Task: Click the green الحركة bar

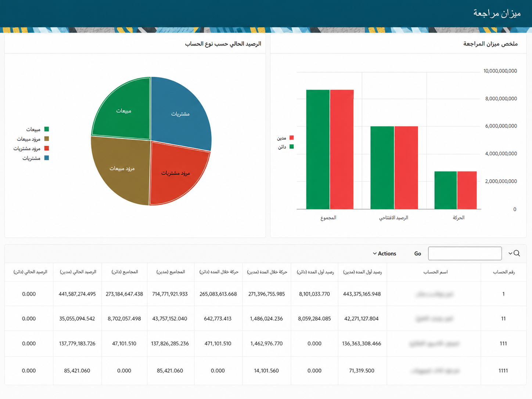Action: coord(445,190)
